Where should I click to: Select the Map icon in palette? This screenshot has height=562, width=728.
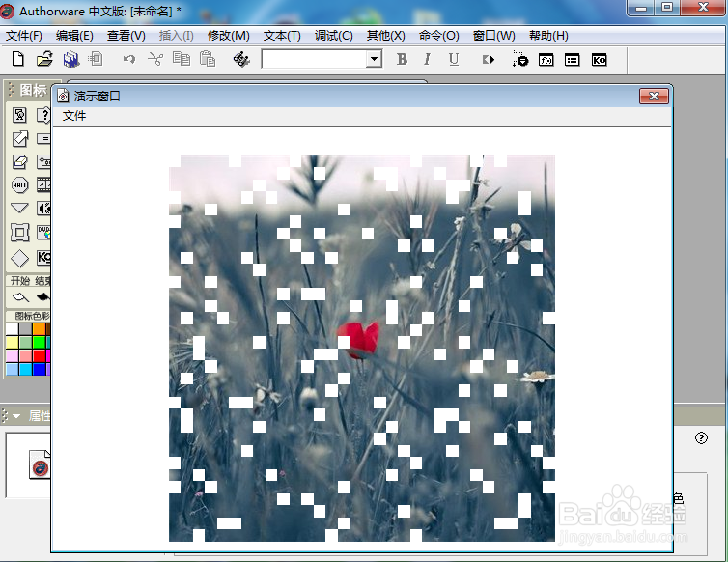coord(43,161)
